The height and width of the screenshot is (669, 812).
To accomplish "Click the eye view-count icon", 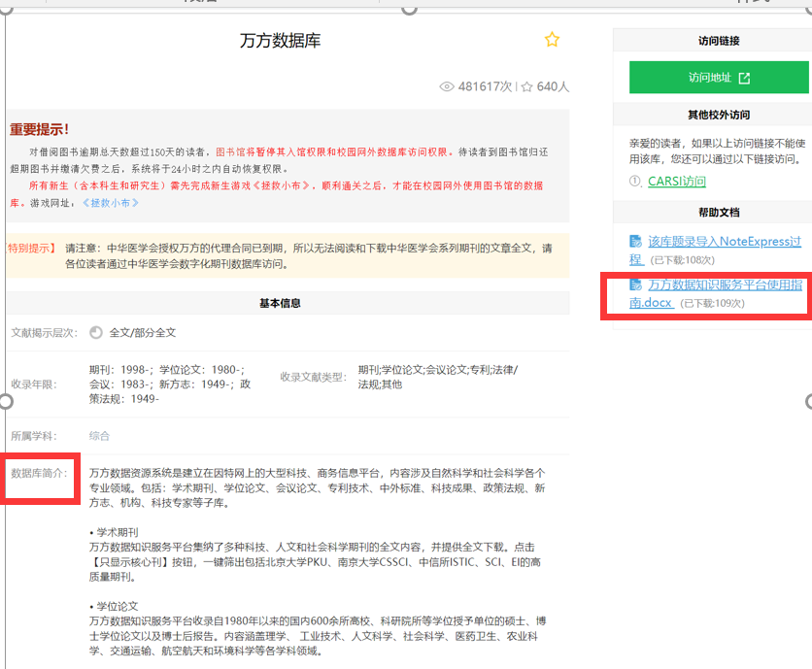I will 447,86.
